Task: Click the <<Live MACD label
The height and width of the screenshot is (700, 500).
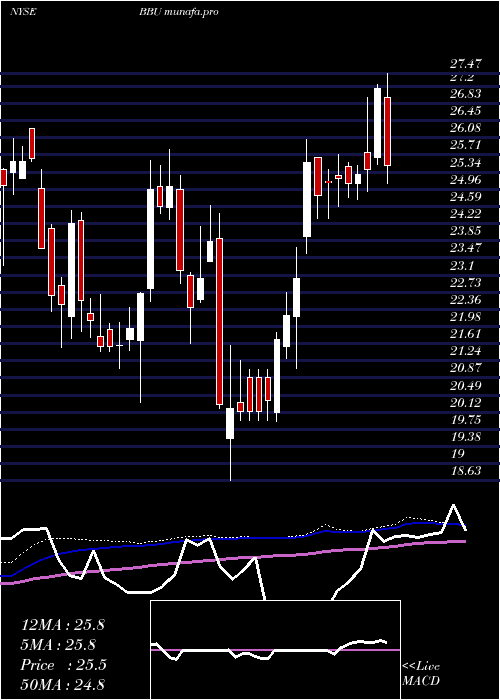Action: [x=421, y=673]
